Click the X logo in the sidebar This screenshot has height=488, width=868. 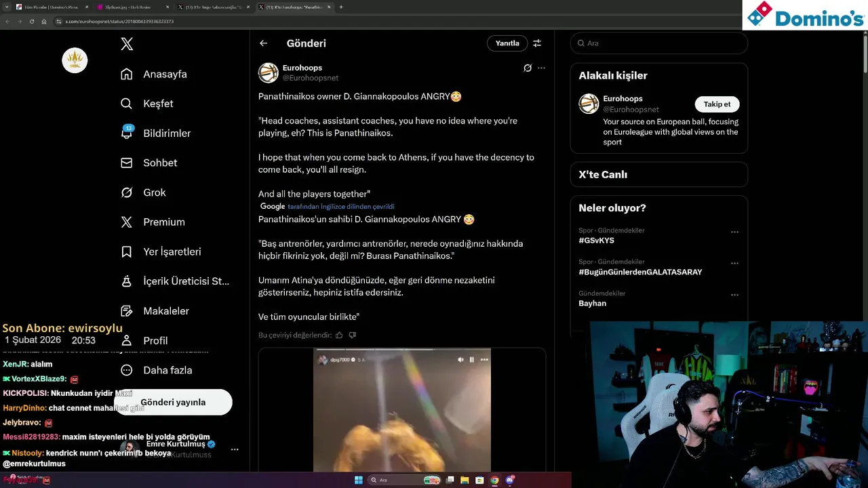point(127,44)
